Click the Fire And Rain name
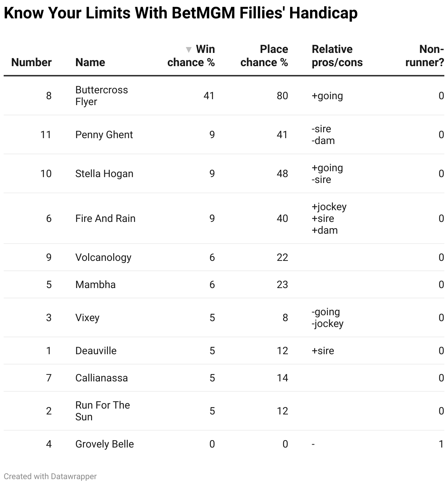This screenshot has width=448, height=485. pyautogui.click(x=105, y=218)
